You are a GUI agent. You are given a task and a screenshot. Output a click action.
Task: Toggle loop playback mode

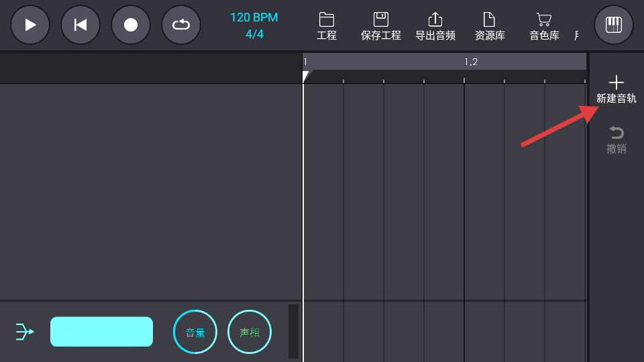[x=181, y=25]
